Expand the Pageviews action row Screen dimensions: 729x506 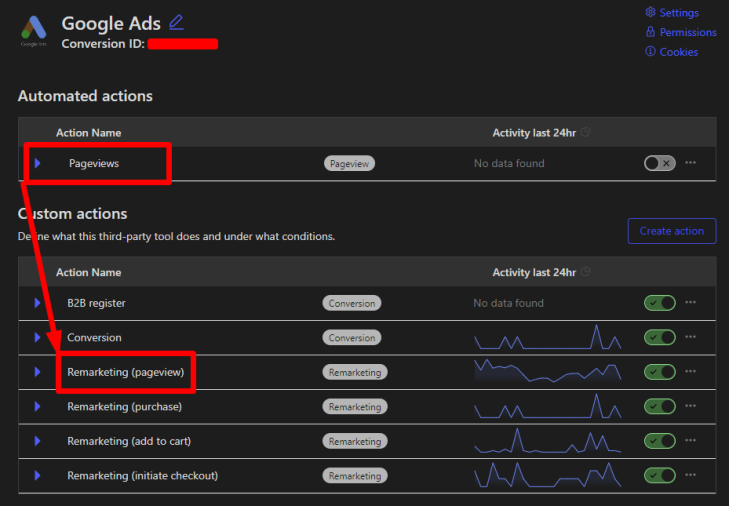tap(38, 163)
